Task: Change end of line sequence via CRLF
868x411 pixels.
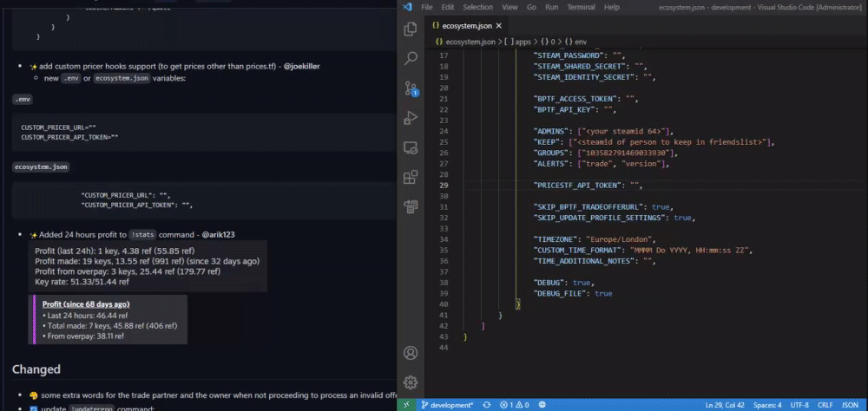Action: 825,405
